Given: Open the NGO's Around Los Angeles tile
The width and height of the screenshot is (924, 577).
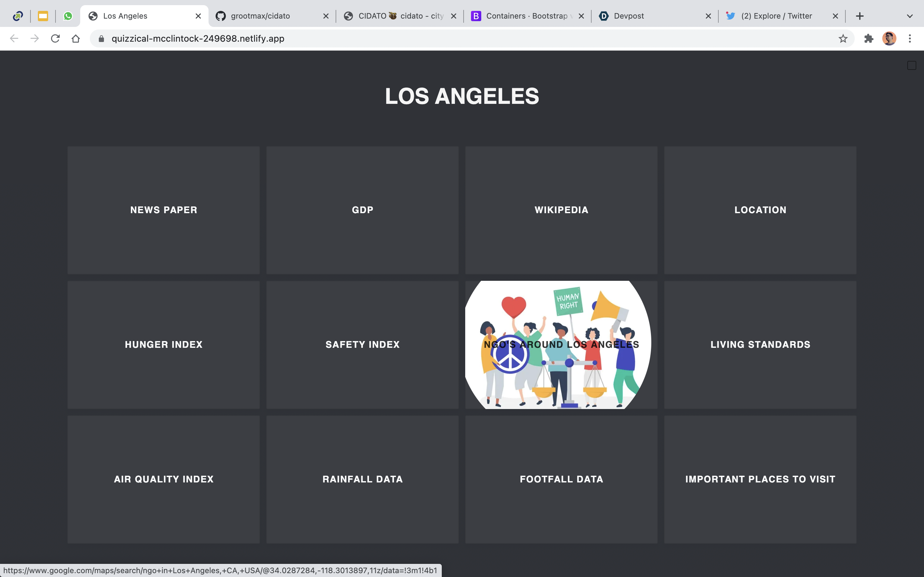Looking at the screenshot, I should [561, 345].
